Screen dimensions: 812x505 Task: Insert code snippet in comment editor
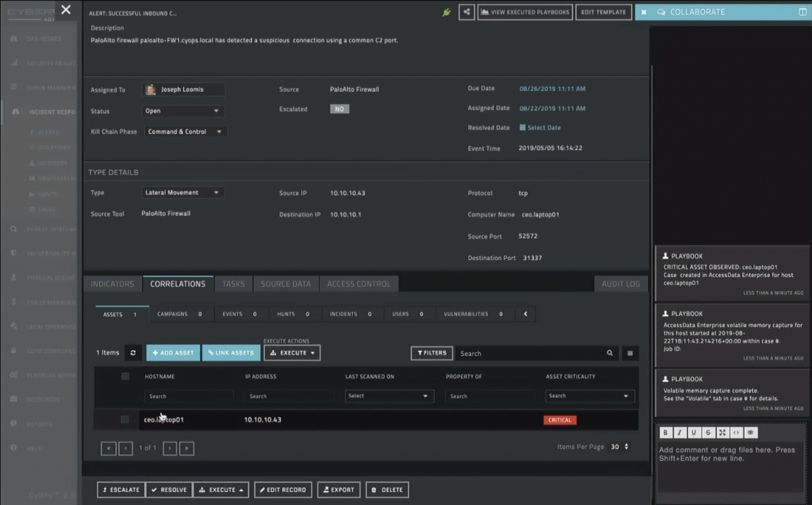pyautogui.click(x=737, y=432)
